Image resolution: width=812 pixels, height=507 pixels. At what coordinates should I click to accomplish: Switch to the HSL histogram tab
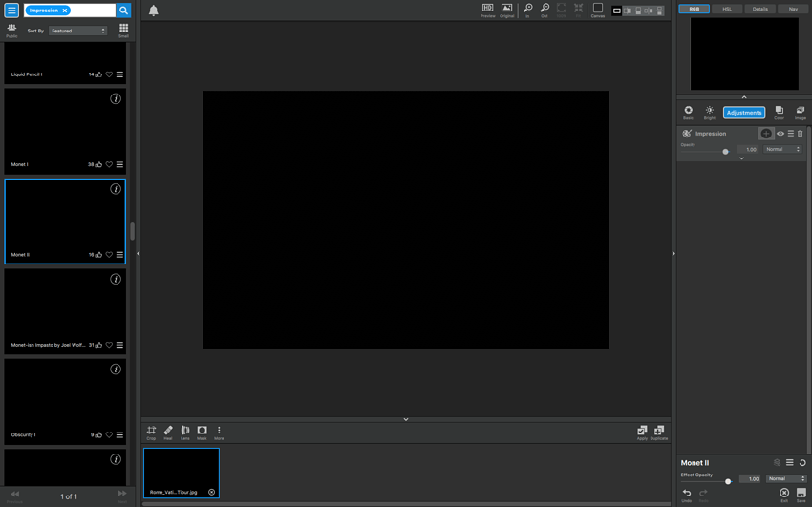coord(727,9)
